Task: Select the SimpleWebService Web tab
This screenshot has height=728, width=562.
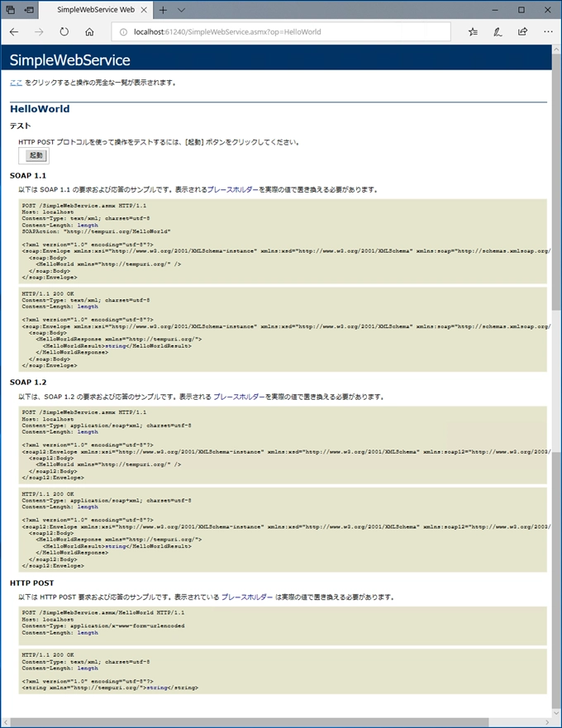Action: click(96, 10)
